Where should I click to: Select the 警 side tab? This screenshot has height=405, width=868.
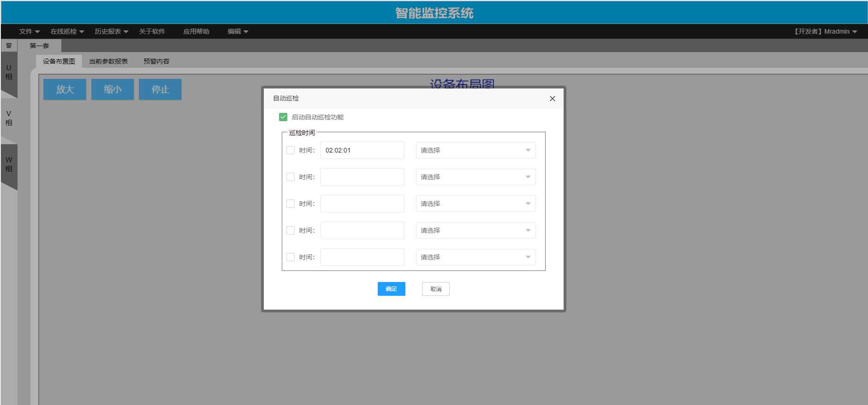9,46
